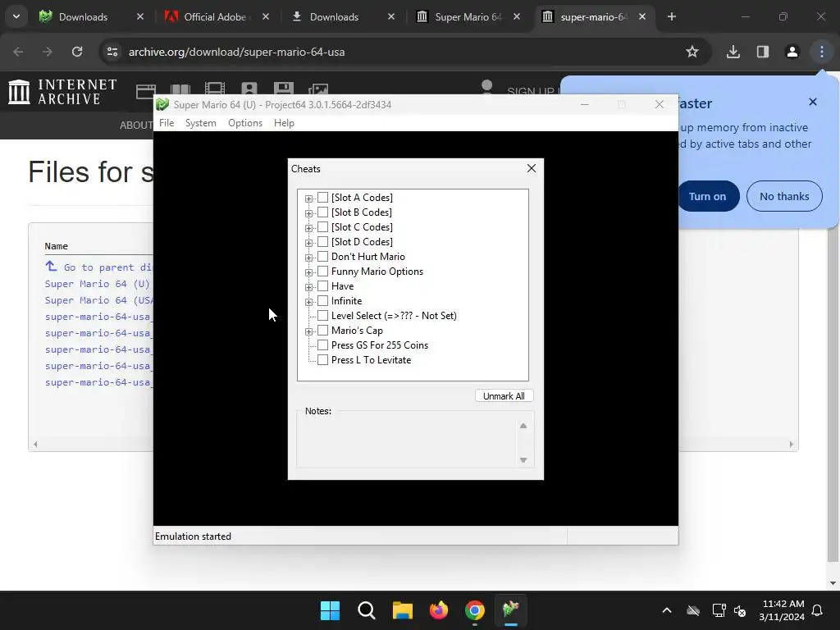Expand the Mario's Cap cheat group
840x630 pixels.
click(x=308, y=331)
